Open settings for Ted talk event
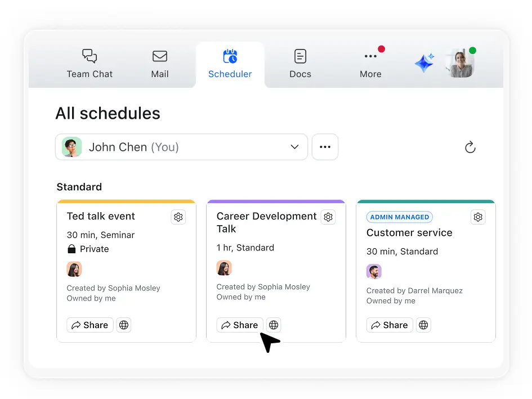The image size is (532, 399). click(178, 217)
